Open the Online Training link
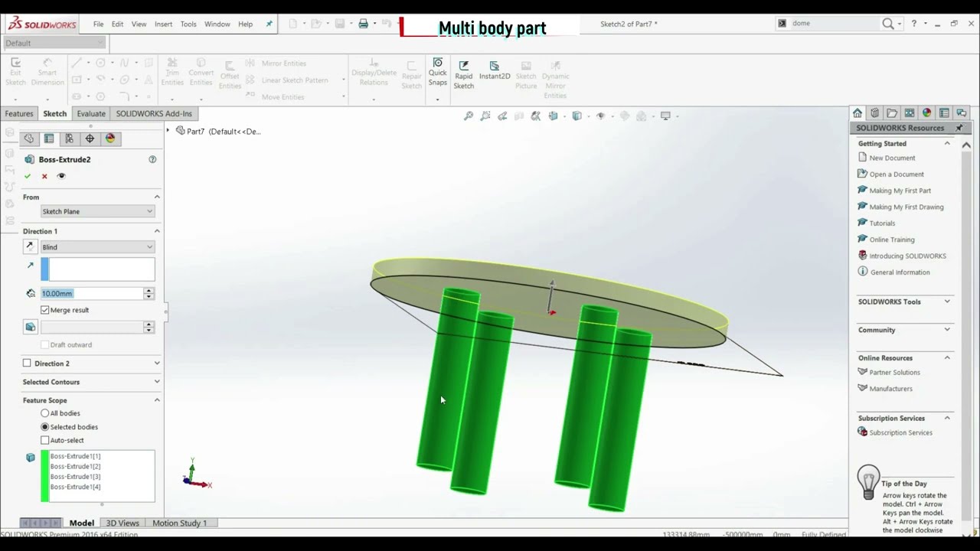The height and width of the screenshot is (551, 980). tap(892, 240)
